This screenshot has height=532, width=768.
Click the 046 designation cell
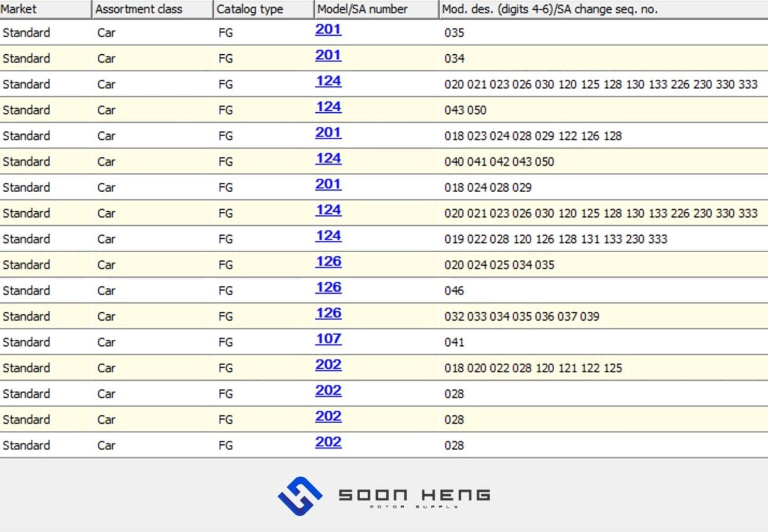click(x=454, y=291)
